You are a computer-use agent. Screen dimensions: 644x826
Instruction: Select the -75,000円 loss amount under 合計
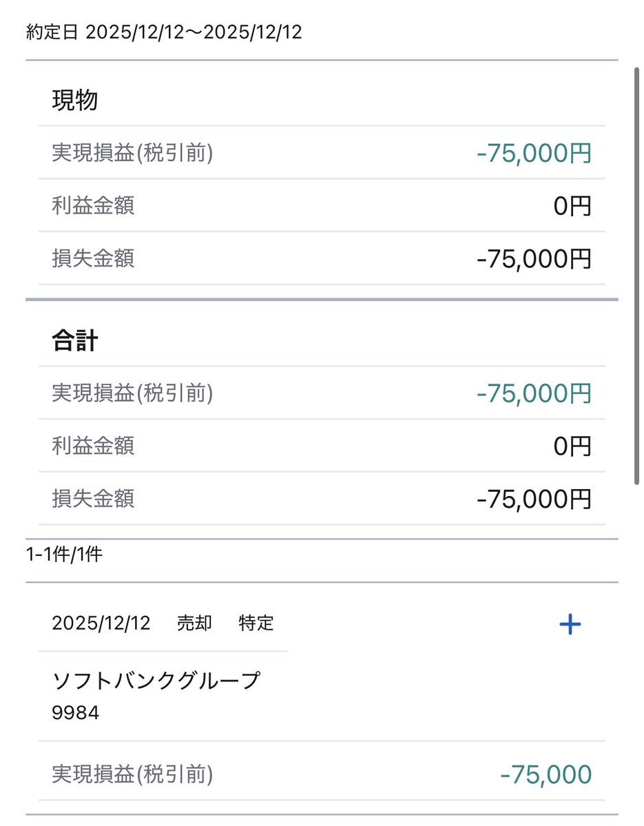coord(534,499)
